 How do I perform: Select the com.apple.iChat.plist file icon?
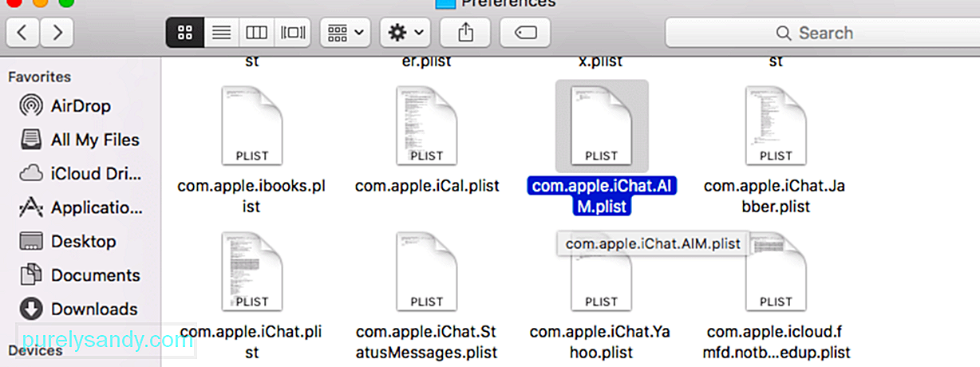pos(252,272)
